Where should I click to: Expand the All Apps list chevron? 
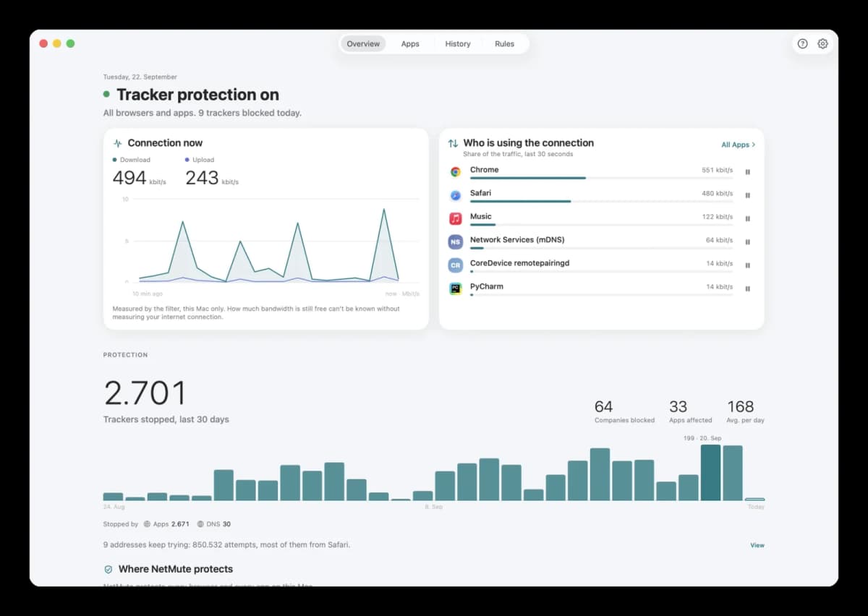pos(754,145)
